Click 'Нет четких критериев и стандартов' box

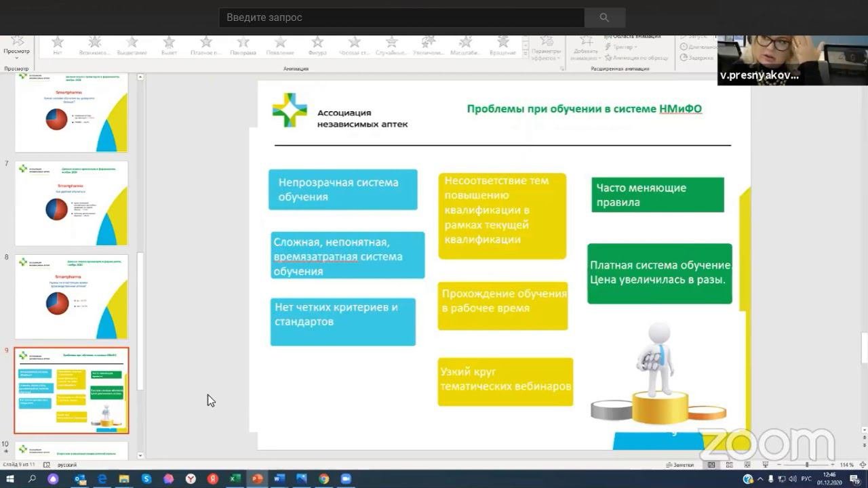tap(343, 322)
